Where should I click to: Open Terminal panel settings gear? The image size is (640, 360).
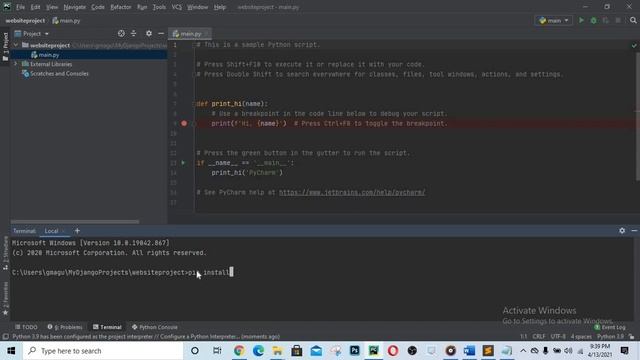[622, 231]
